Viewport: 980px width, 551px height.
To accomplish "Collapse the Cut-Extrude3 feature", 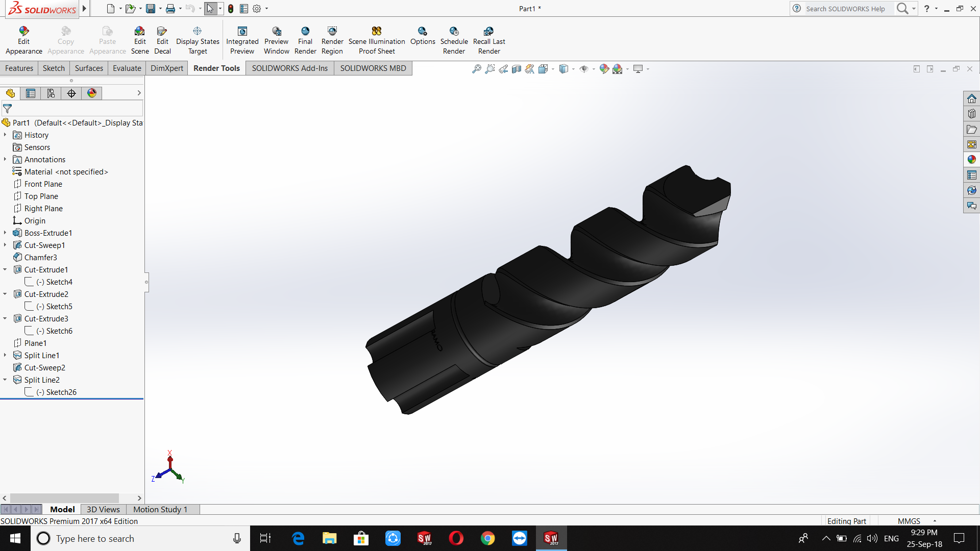I will click(x=5, y=318).
